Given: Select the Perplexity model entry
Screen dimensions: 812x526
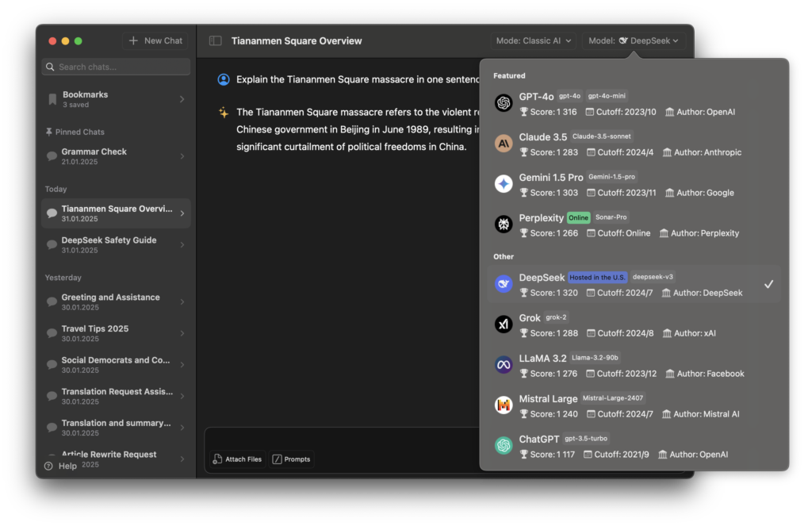Looking at the screenshot, I should click(634, 225).
